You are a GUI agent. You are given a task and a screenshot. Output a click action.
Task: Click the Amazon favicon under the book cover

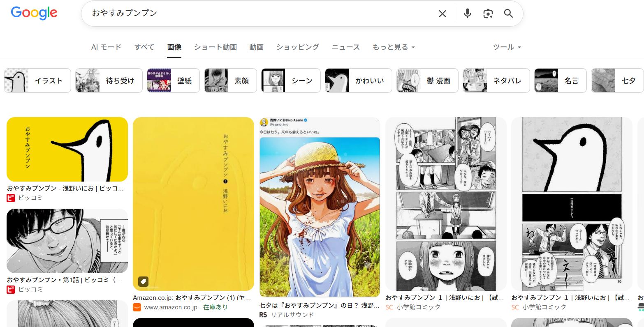coord(137,307)
